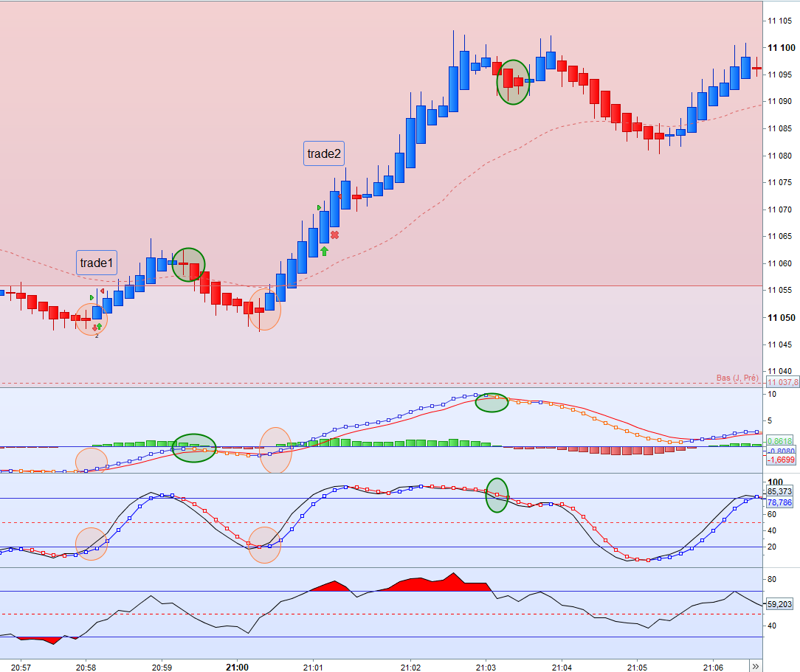The image size is (800, 672).
Task: Click the 0,8618 MACD value label
Action: click(780, 441)
